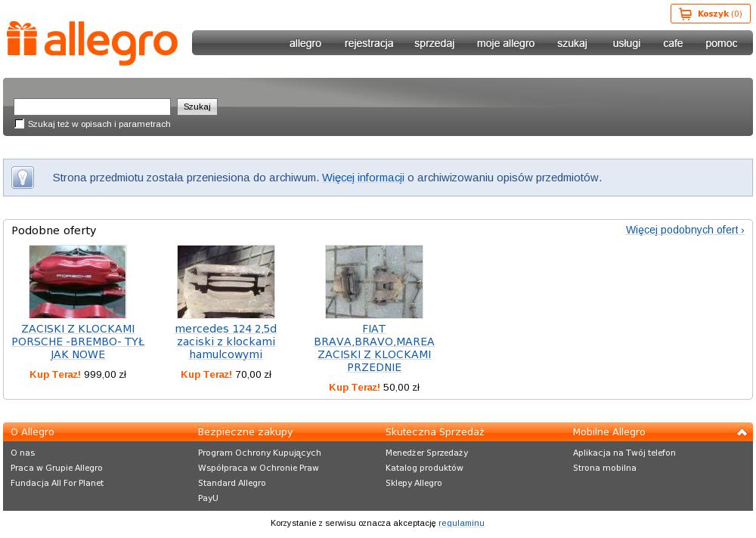Follow the Więcej informacji link
The height and width of the screenshot is (538, 756).
coord(363,178)
